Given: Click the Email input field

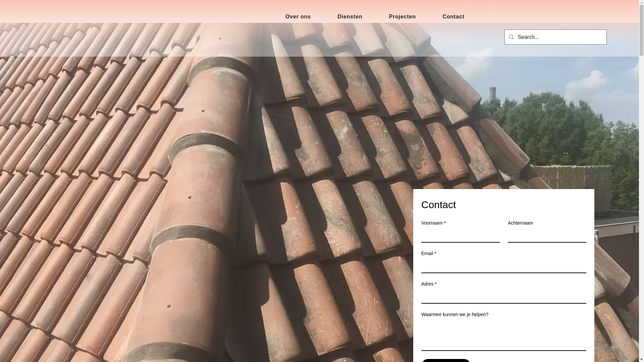Looking at the screenshot, I should [503, 266].
